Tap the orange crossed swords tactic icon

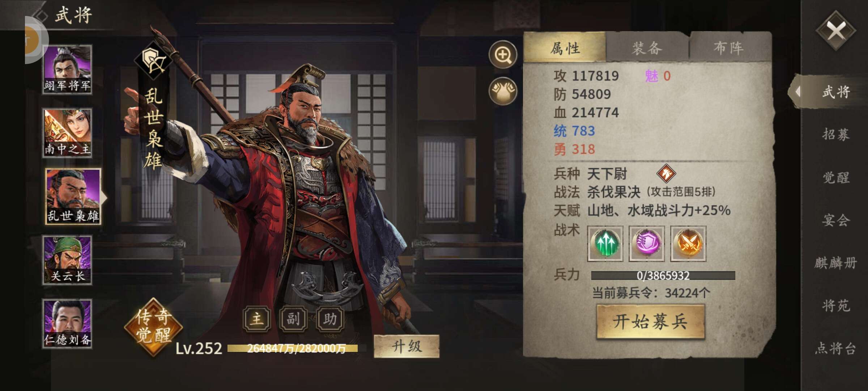[688, 243]
